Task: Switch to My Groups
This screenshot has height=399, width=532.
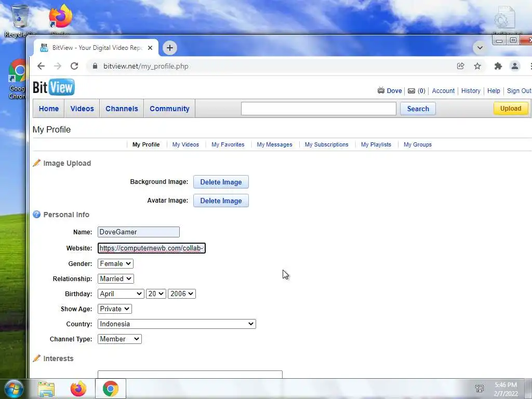Action: [418, 144]
